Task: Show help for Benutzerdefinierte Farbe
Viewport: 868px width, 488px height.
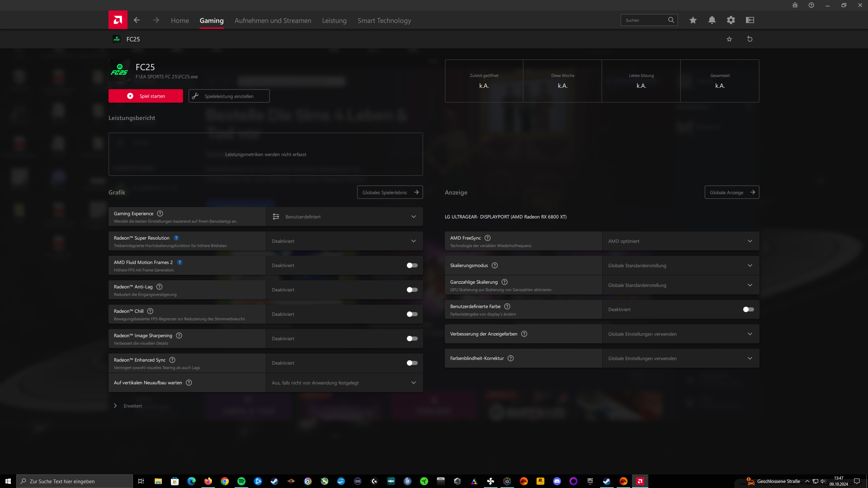Action: click(x=507, y=306)
